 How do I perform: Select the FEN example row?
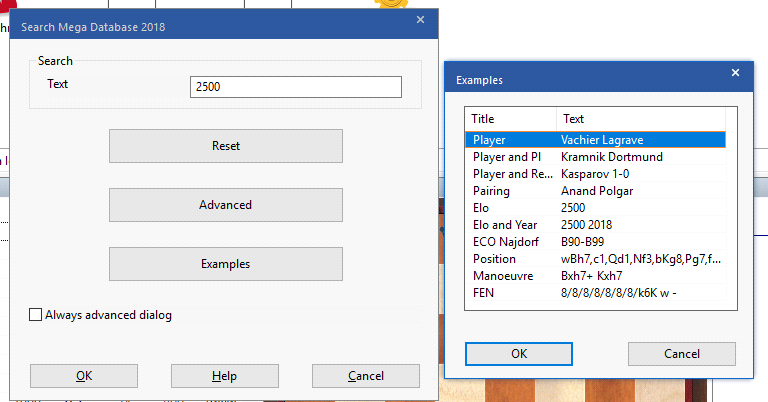click(595, 293)
